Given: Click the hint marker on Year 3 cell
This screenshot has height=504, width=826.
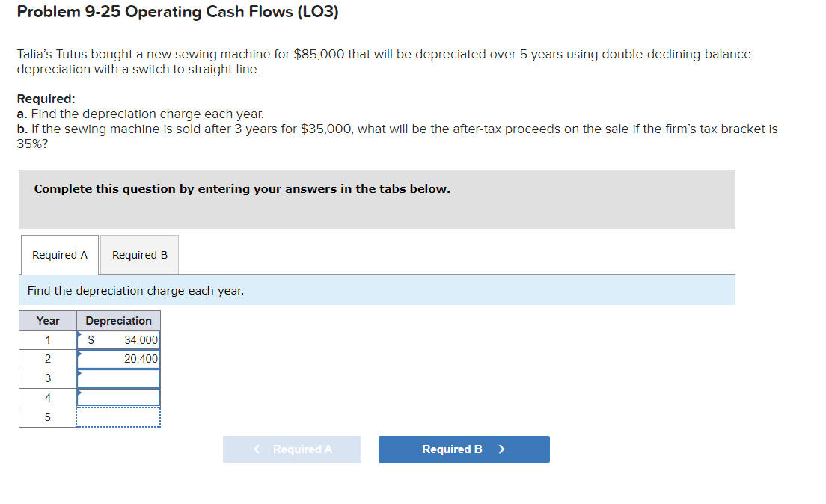Looking at the screenshot, I should (80, 373).
